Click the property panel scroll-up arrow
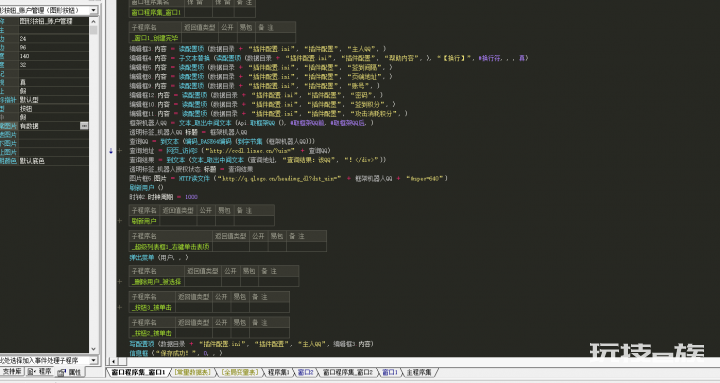720x383 pixels. click(94, 21)
